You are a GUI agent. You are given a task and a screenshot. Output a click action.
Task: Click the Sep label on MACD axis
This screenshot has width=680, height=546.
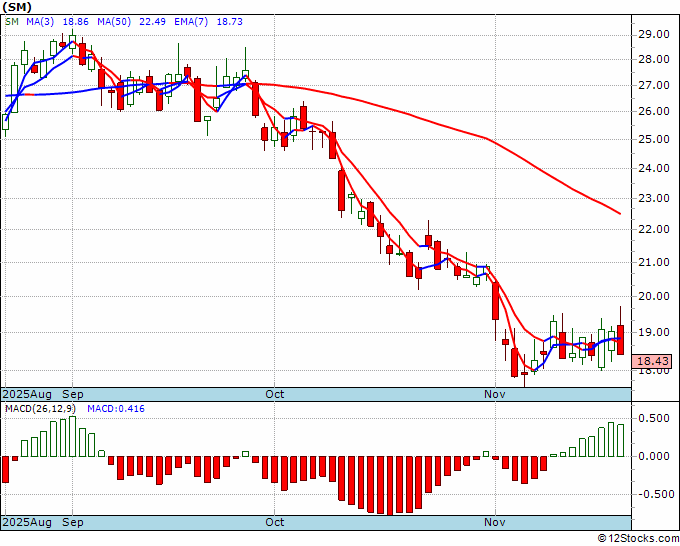click(72, 522)
